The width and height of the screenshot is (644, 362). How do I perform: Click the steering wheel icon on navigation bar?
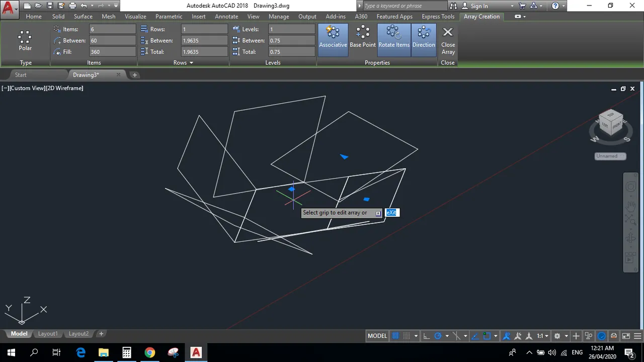630,187
